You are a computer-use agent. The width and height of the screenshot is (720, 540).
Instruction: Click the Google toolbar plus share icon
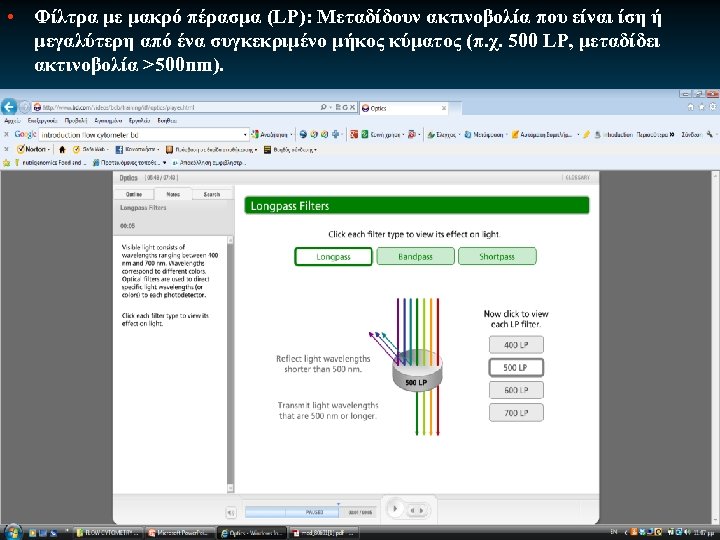(x=336, y=135)
